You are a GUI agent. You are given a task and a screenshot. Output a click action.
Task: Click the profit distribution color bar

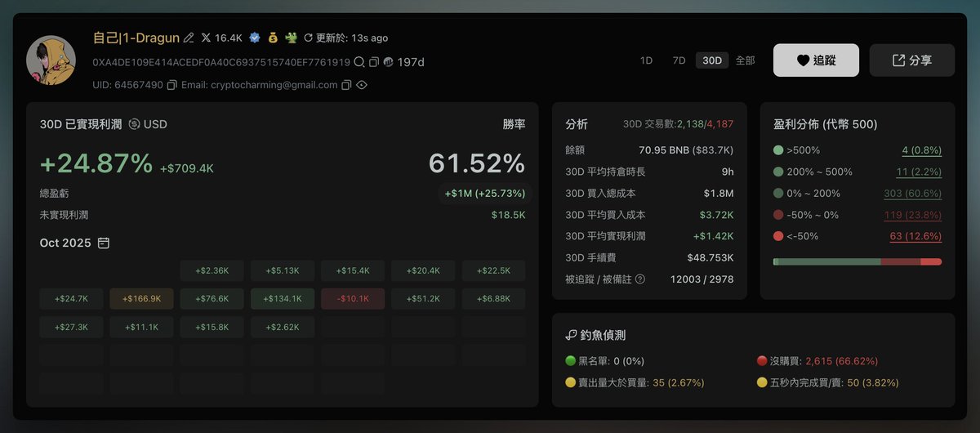click(x=857, y=261)
